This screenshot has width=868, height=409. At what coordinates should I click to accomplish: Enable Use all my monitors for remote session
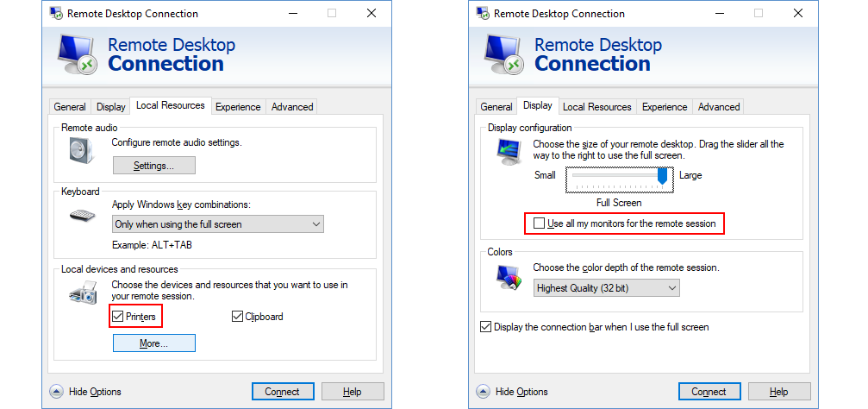click(x=539, y=223)
